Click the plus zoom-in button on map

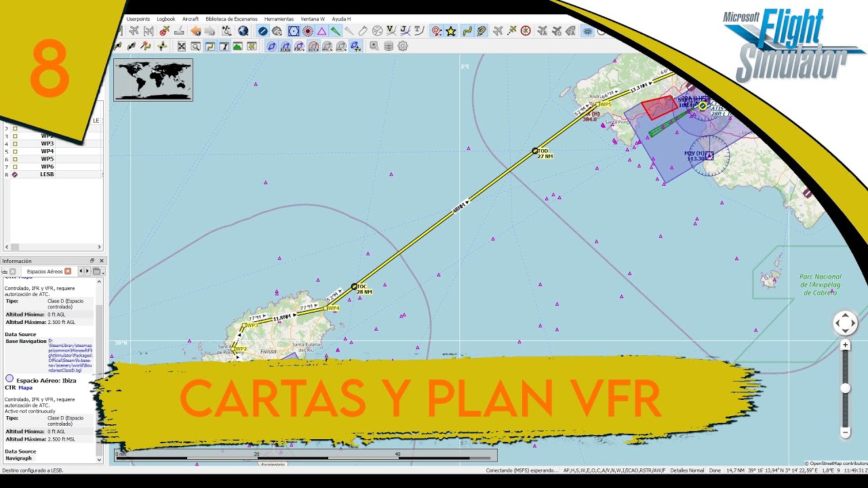click(x=845, y=345)
